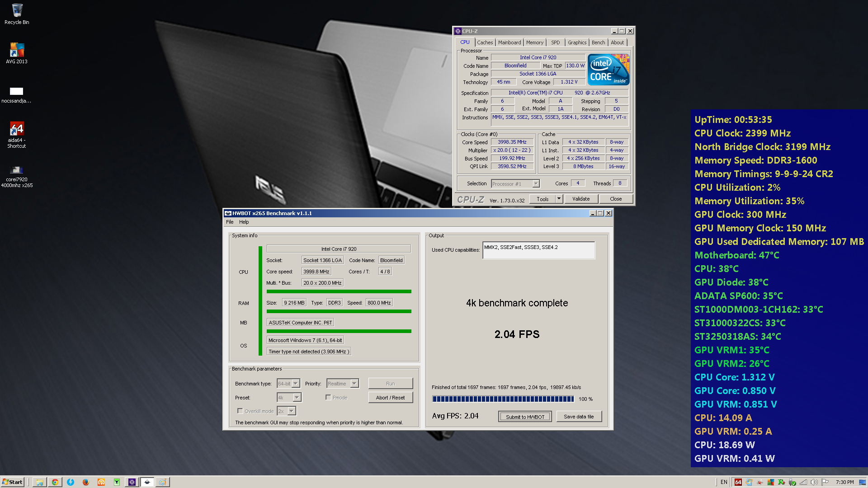Switch to Paint taskbar button

click(163, 482)
